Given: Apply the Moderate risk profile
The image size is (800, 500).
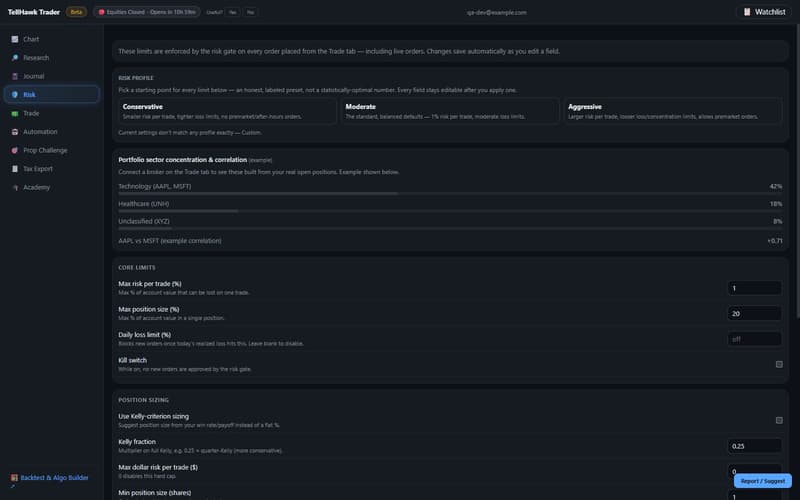Looking at the screenshot, I should point(450,111).
